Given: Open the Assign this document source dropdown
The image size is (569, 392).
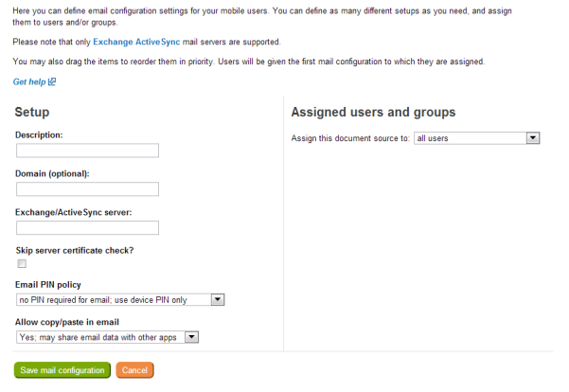Looking at the screenshot, I should click(x=477, y=138).
